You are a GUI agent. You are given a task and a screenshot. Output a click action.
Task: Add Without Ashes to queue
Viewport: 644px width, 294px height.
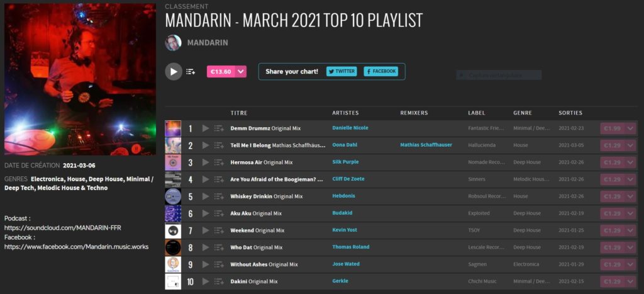click(x=219, y=264)
